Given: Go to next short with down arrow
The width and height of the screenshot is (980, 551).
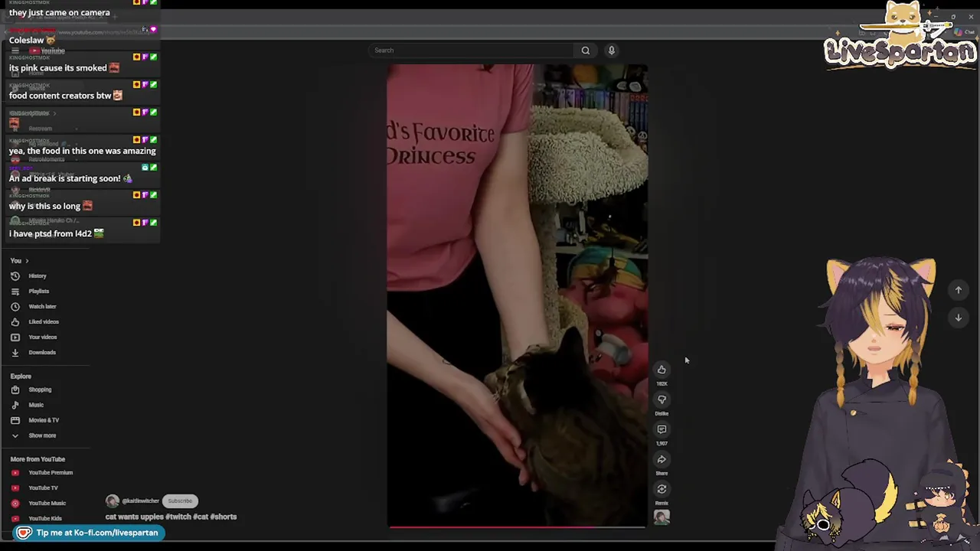Looking at the screenshot, I should click(x=958, y=318).
